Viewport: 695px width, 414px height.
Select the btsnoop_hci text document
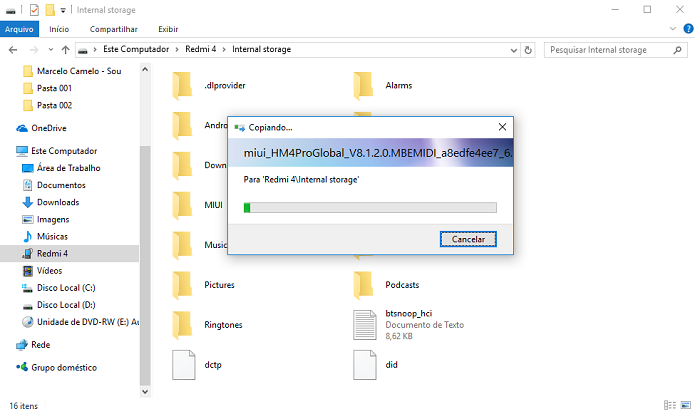point(409,325)
